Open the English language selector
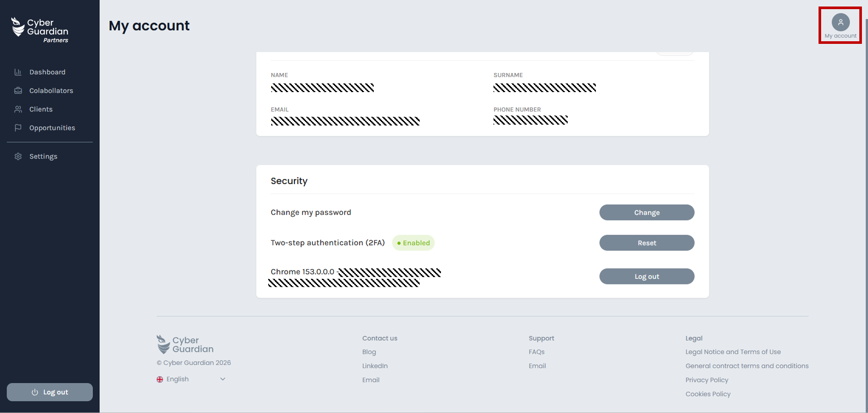868x413 pixels. coord(191,379)
